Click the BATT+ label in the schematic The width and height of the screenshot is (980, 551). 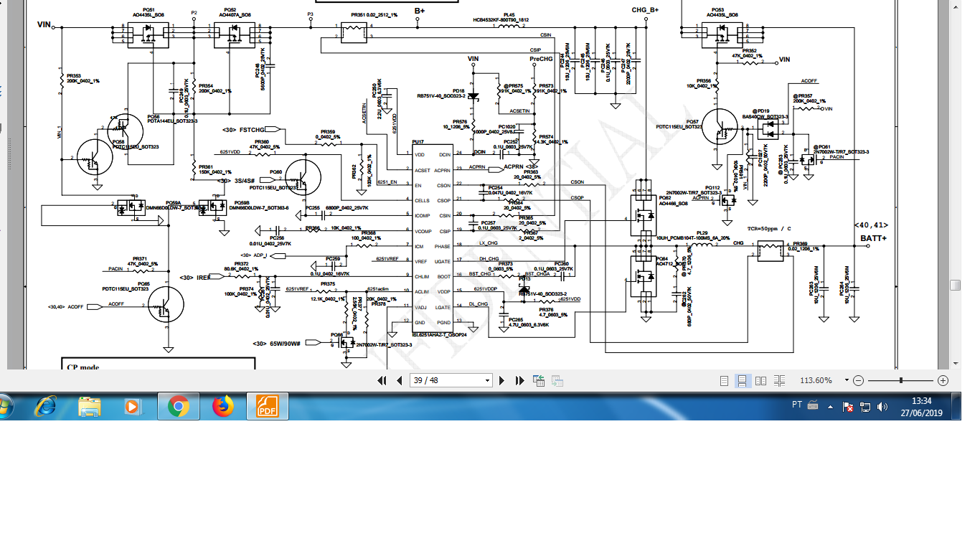874,237
